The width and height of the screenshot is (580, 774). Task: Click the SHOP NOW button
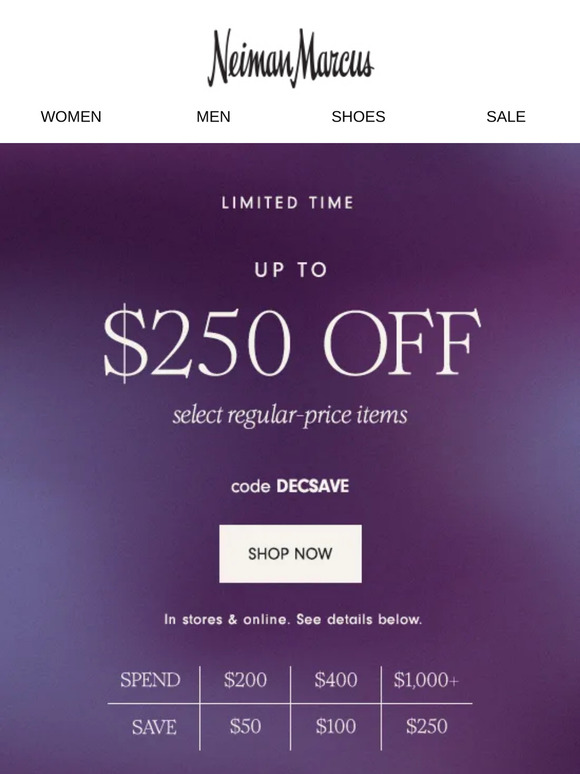(290, 553)
